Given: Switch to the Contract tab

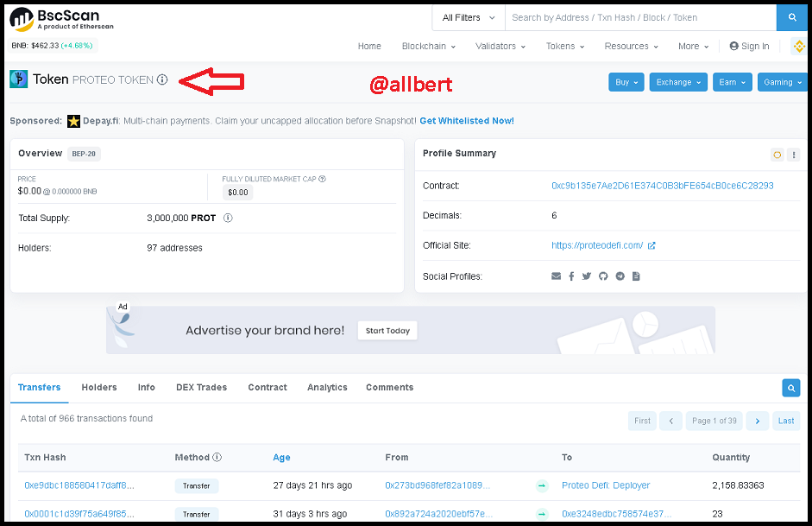Looking at the screenshot, I should pyautogui.click(x=268, y=387).
